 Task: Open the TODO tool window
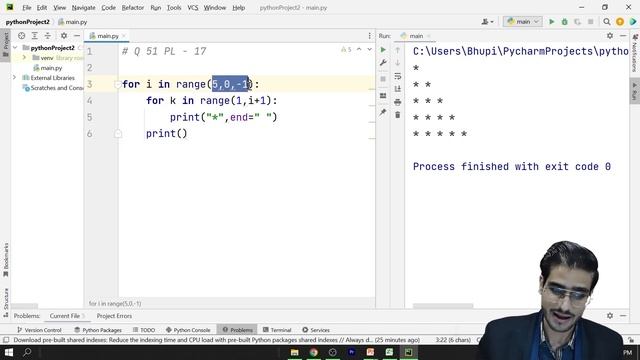[x=144, y=330]
